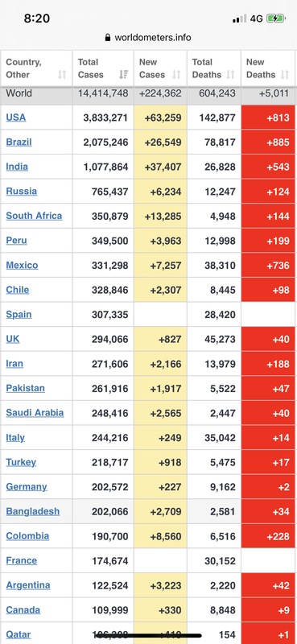The image size is (297, 644).
Task: Tap the cellular signal bars
Action: (240, 19)
